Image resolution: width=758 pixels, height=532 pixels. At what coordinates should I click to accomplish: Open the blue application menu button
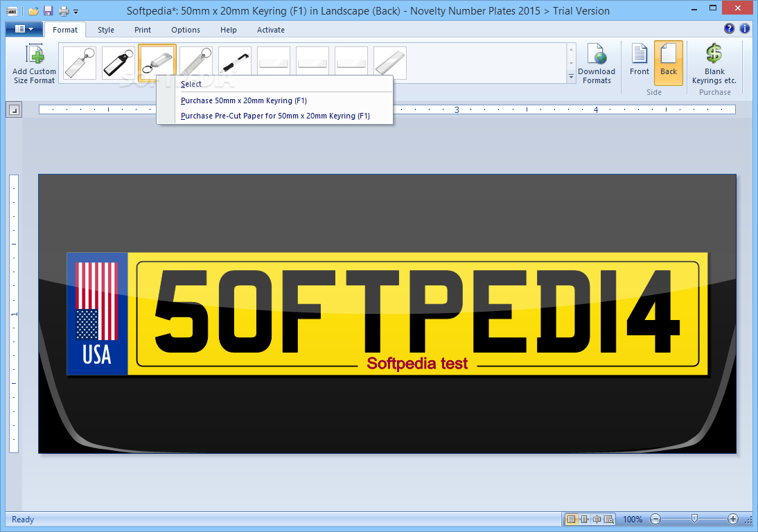24,29
